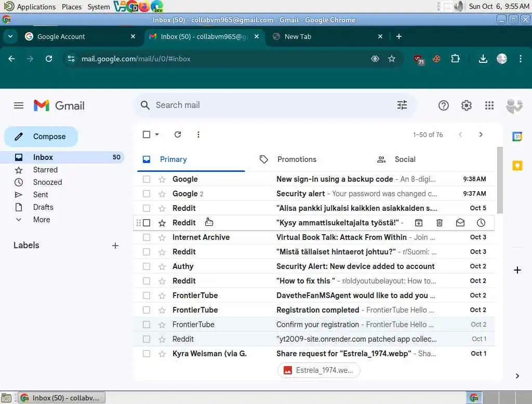Open the Places menu

tap(72, 6)
